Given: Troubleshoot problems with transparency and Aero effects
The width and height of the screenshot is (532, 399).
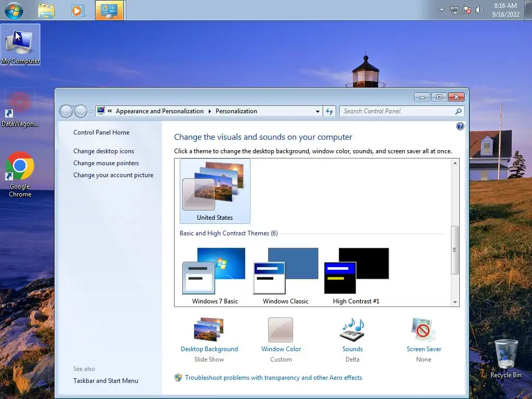Looking at the screenshot, I should 273,378.
